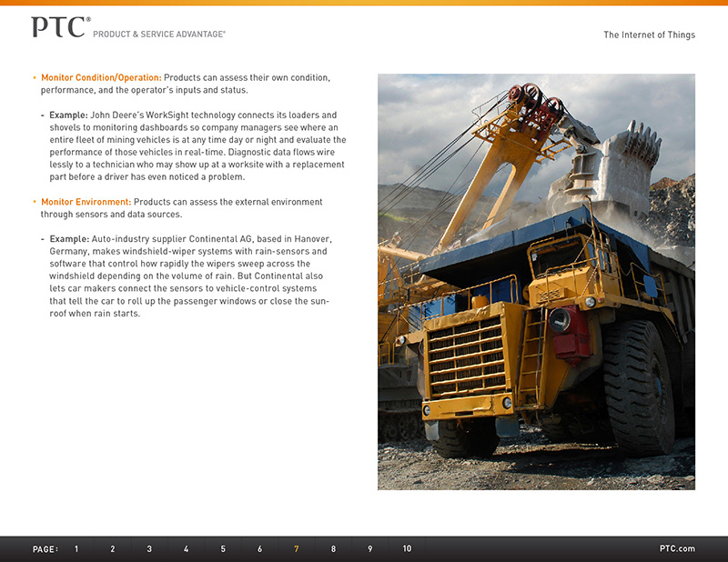Click the Monitor Condition/Operation heading
The image size is (728, 562).
(x=101, y=77)
